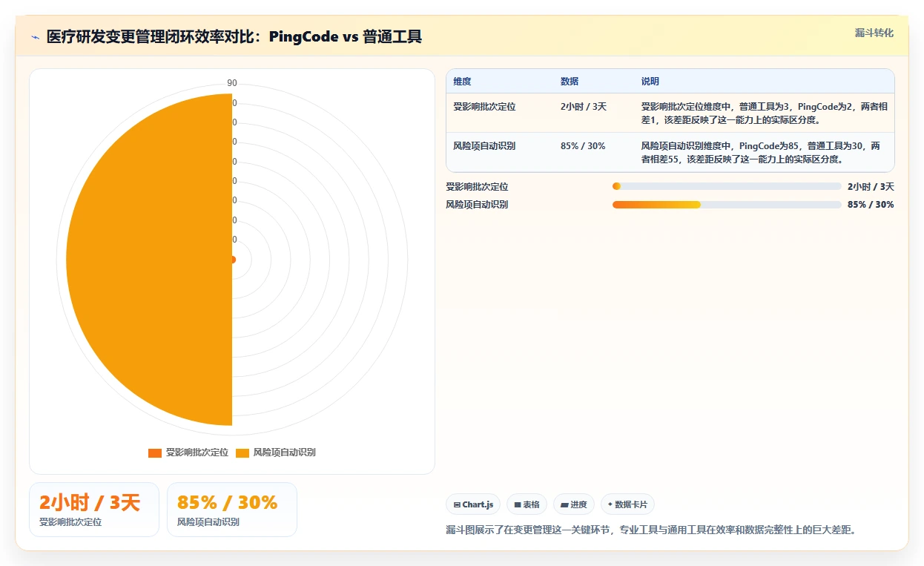Open the 85% / 30% data card
The height and width of the screenshot is (566, 924).
232,510
